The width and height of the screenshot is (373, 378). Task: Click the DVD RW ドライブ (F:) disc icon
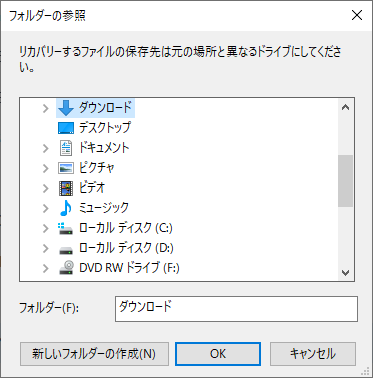coord(66,268)
